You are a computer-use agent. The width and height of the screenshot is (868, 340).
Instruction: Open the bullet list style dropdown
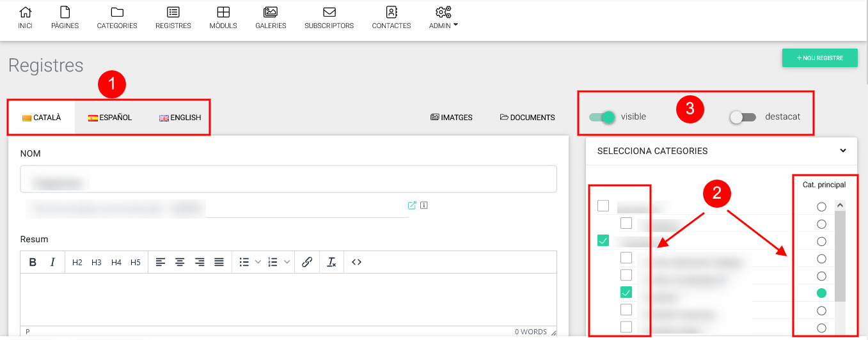[258, 262]
